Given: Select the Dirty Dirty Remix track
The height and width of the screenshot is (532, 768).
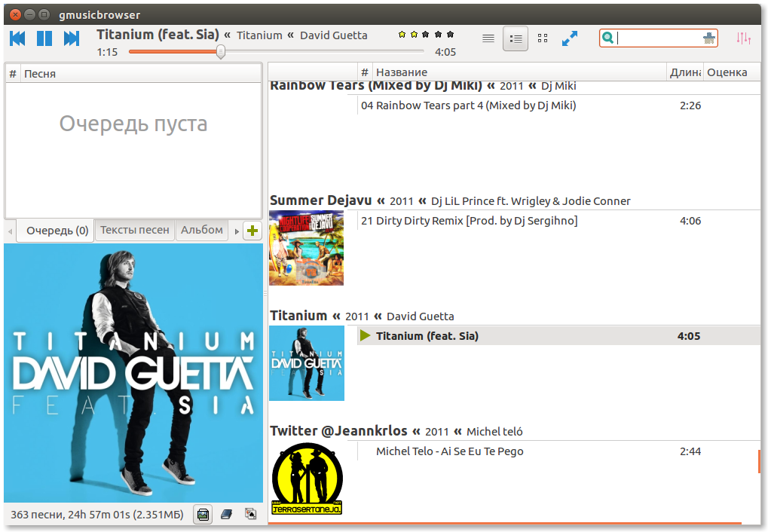Looking at the screenshot, I should click(x=558, y=221).
